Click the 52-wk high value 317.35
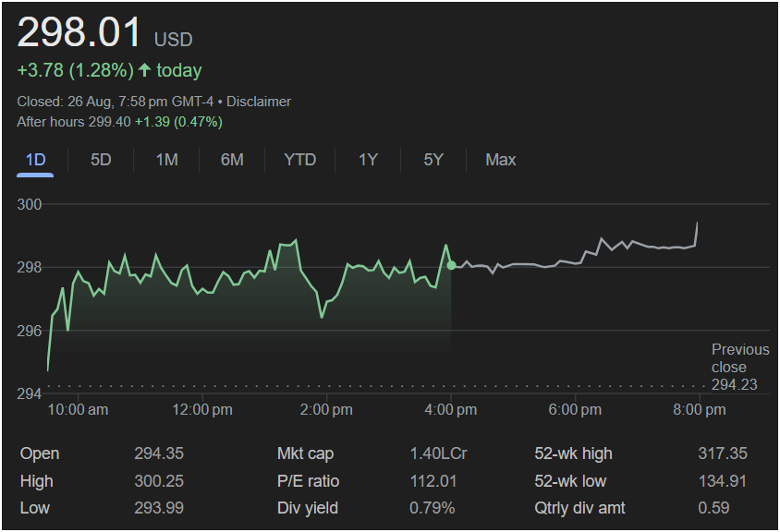This screenshot has width=780, height=532. pos(722,453)
